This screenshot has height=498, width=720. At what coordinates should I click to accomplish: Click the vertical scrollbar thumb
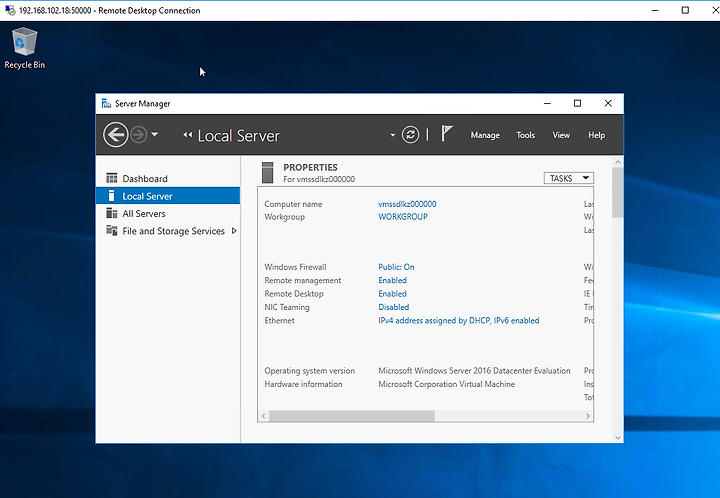tap(618, 192)
